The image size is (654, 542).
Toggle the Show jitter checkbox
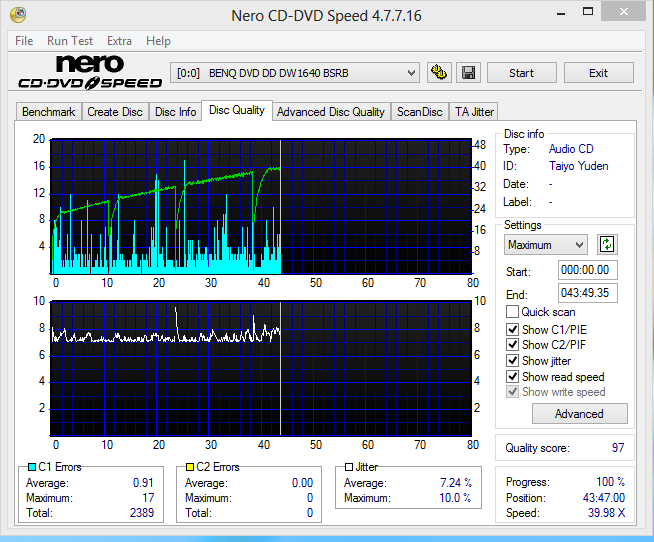click(x=512, y=360)
